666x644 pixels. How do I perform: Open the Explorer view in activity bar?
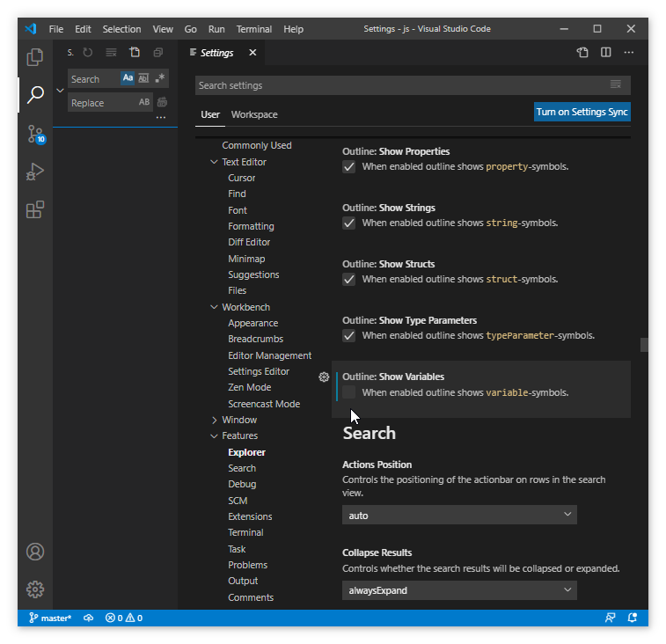tap(35, 57)
